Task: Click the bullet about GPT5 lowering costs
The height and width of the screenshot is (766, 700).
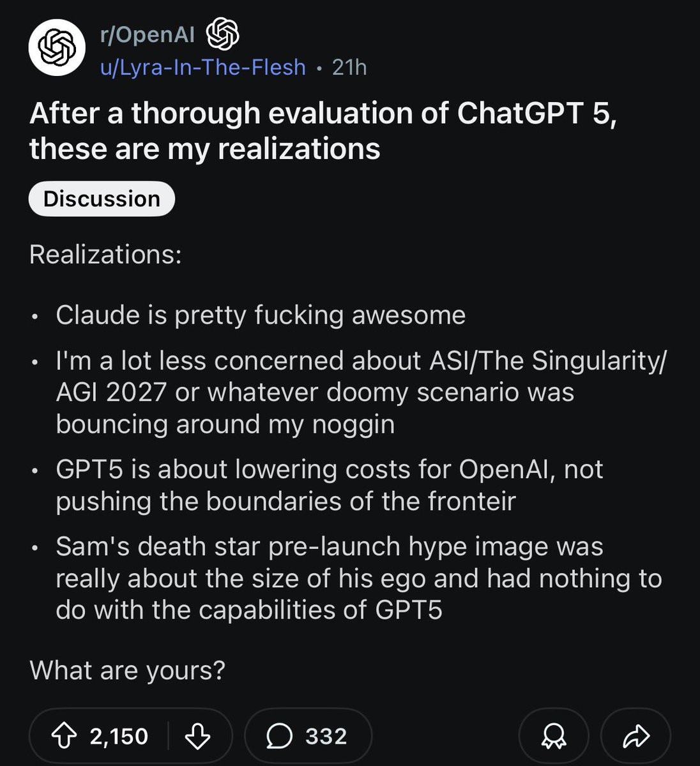Action: pos(330,485)
